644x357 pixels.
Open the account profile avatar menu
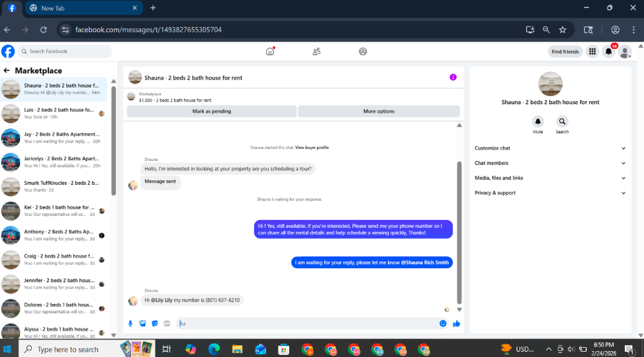625,52
